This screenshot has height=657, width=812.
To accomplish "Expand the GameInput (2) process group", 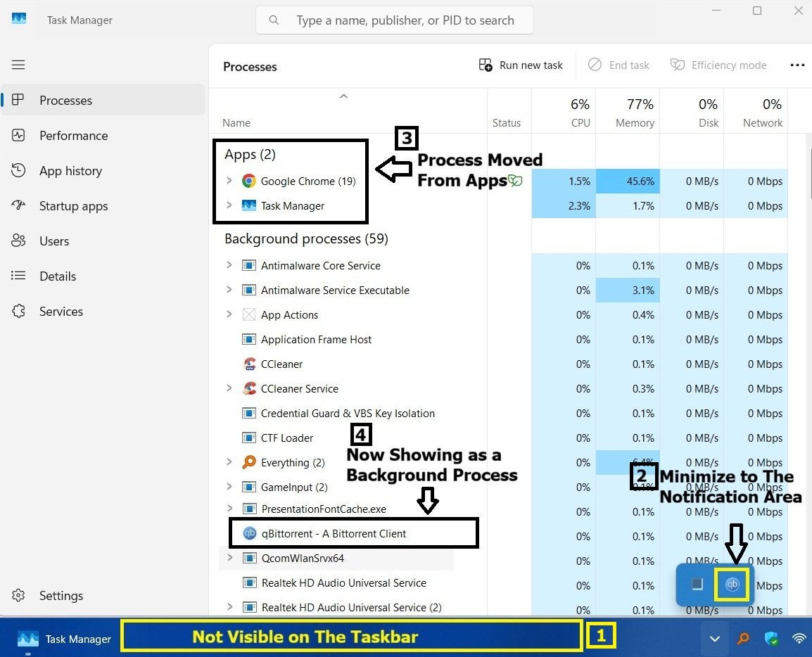I will 229,487.
